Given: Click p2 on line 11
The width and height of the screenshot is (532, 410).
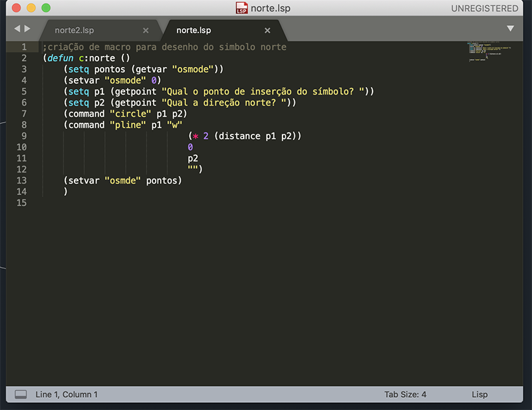Looking at the screenshot, I should click(192, 159).
